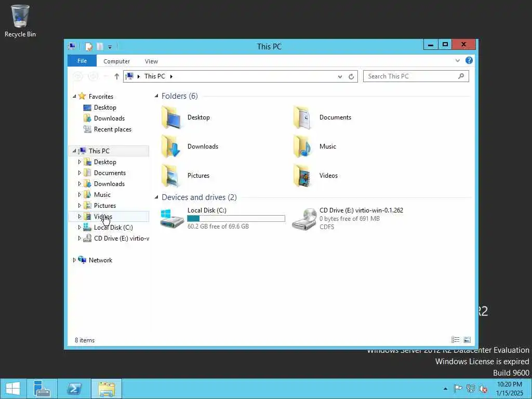This screenshot has width=532, height=399.
Task: Launch PowerShell from the taskbar
Action: [x=74, y=389]
